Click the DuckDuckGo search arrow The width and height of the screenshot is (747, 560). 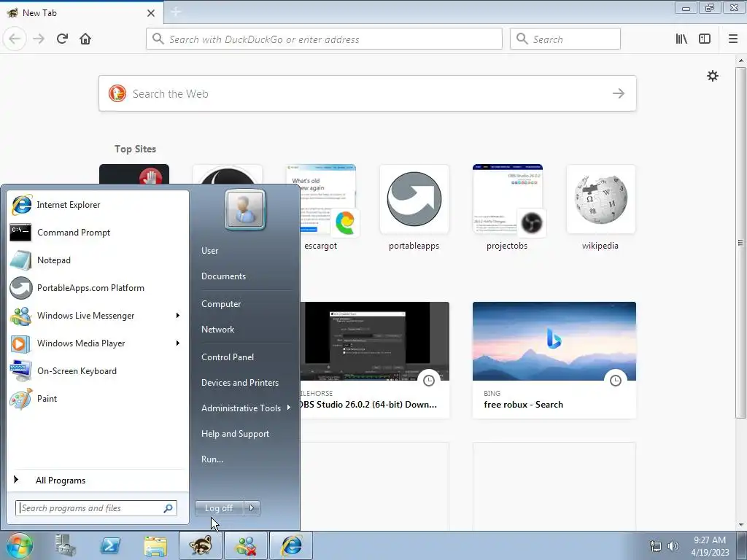coord(619,94)
